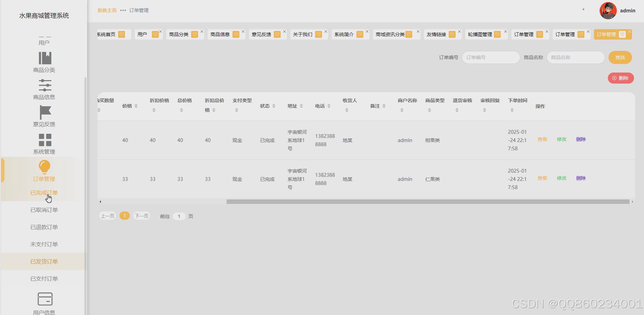Sort the table by 状态 column
Viewport: 644px width, 315px height.
[274, 106]
